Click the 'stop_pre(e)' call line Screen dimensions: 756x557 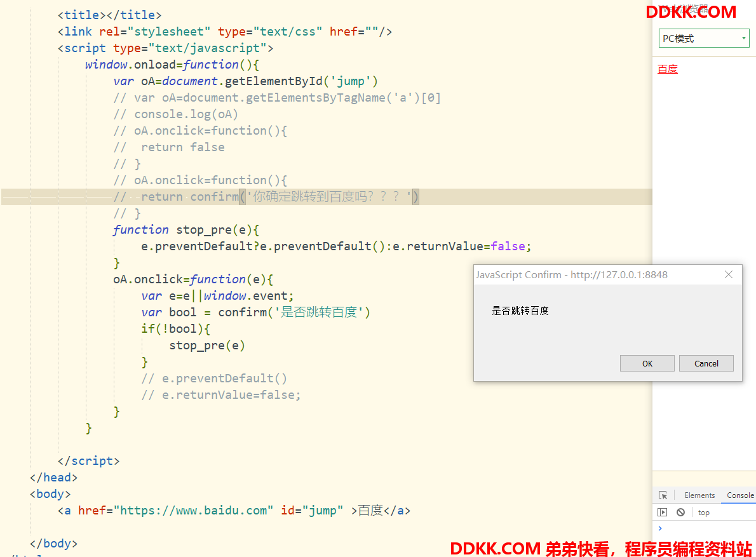(207, 346)
